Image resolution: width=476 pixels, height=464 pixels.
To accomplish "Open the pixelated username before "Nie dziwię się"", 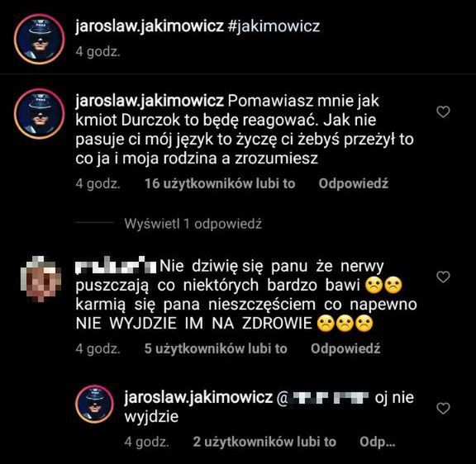I will pos(116,266).
